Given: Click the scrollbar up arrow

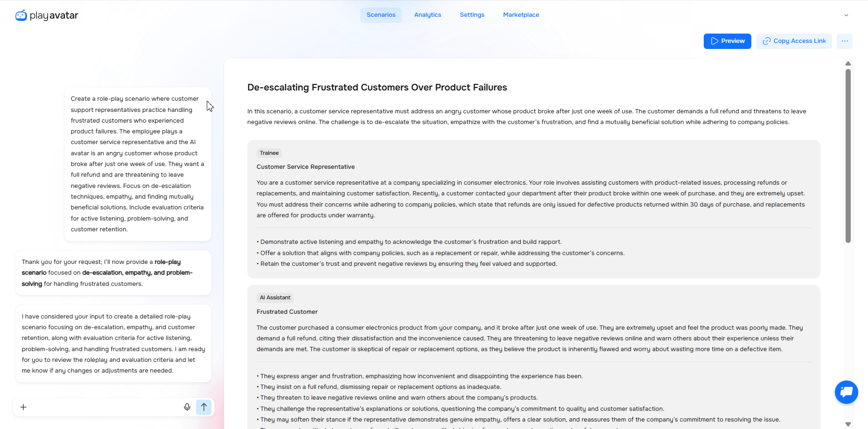Looking at the screenshot, I should [x=848, y=63].
